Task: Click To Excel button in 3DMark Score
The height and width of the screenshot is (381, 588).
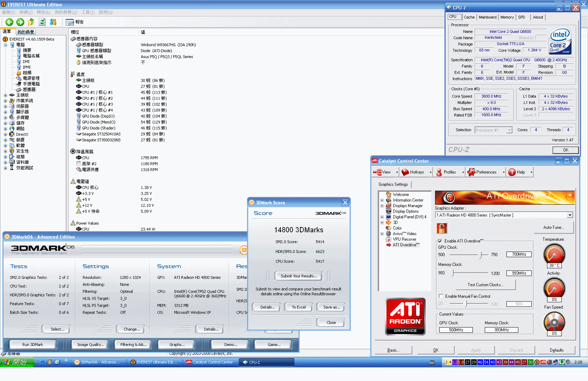Action: tap(299, 307)
